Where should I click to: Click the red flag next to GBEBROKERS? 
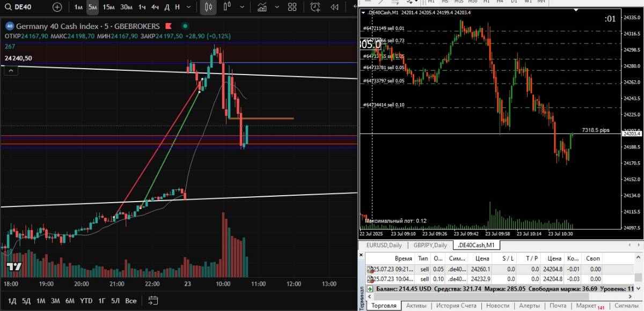pos(169,26)
